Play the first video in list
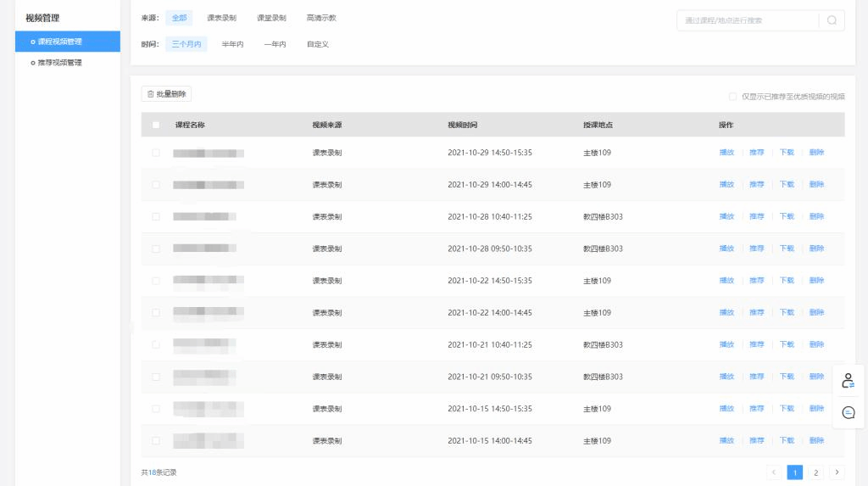 point(726,153)
